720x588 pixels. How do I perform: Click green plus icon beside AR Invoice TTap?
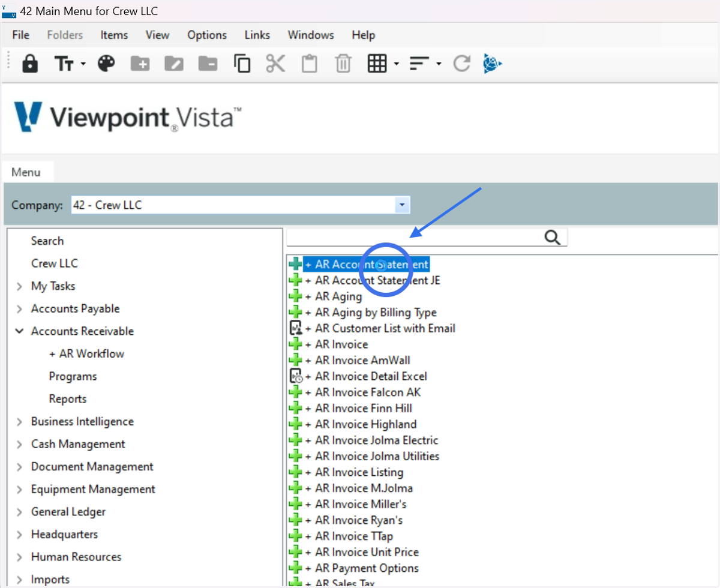pos(295,536)
